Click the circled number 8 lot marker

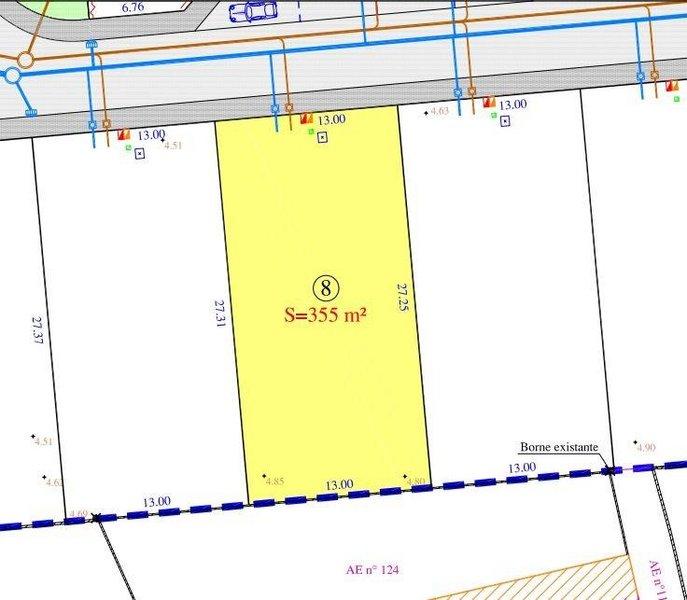(x=325, y=288)
